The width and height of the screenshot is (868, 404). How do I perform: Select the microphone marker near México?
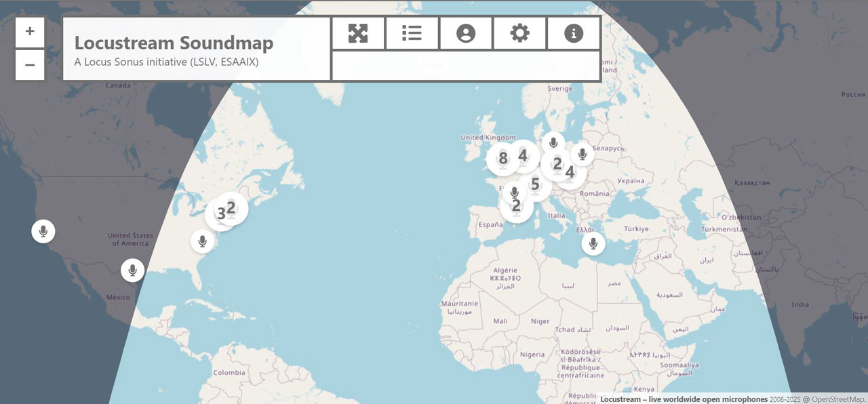(x=133, y=270)
